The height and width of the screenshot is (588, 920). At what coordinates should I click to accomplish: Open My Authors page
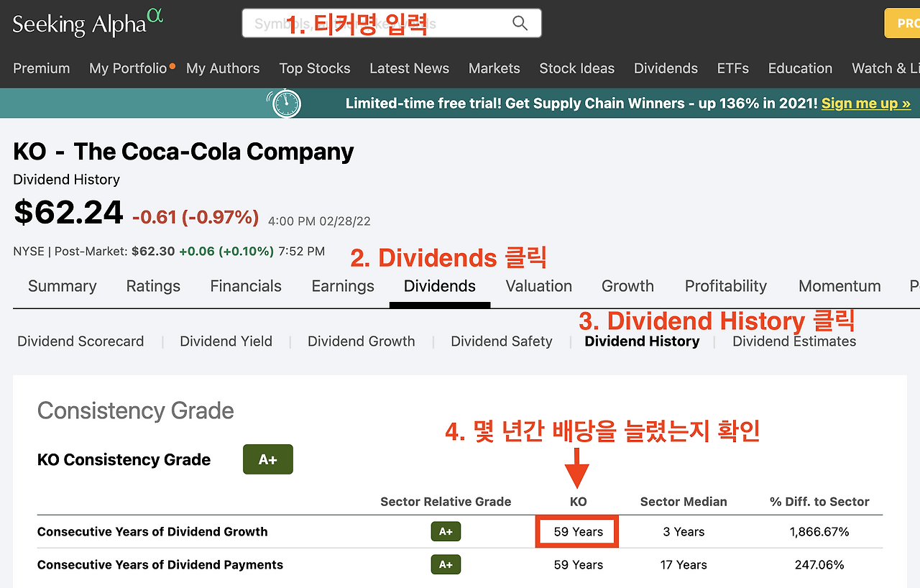[x=223, y=68]
